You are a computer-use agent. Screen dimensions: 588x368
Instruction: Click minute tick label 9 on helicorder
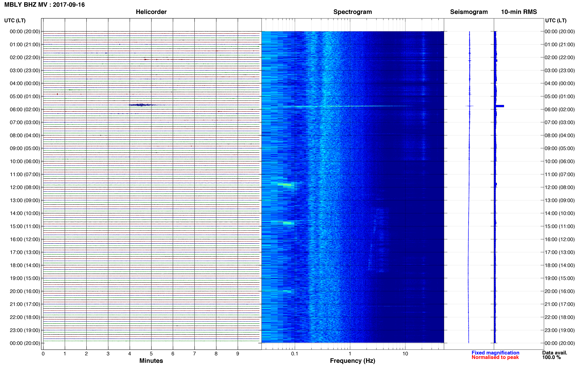tap(238, 354)
